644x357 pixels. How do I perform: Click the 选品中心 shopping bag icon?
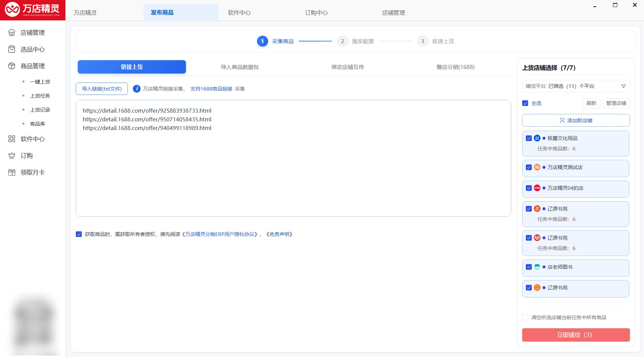click(x=12, y=49)
